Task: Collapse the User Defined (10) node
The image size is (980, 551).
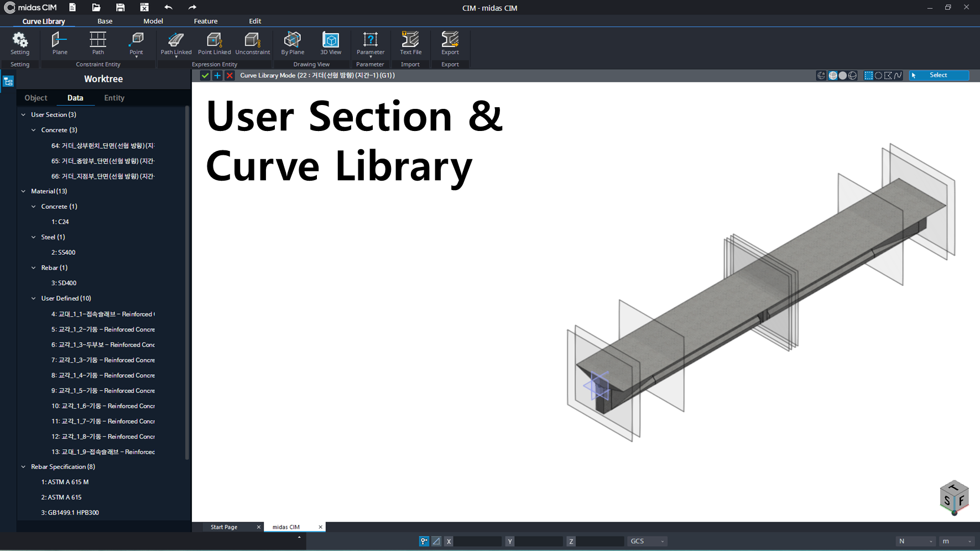Action: pyautogui.click(x=34, y=298)
